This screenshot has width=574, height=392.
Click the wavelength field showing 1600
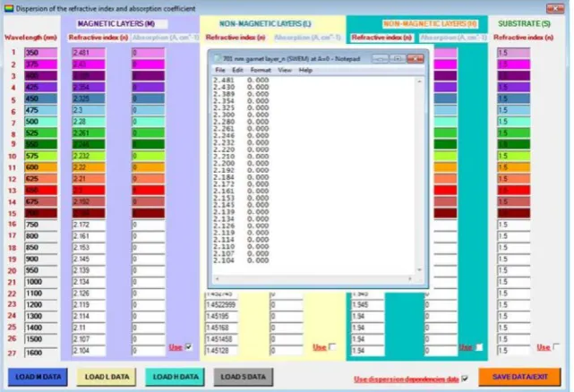pyautogui.click(x=41, y=353)
